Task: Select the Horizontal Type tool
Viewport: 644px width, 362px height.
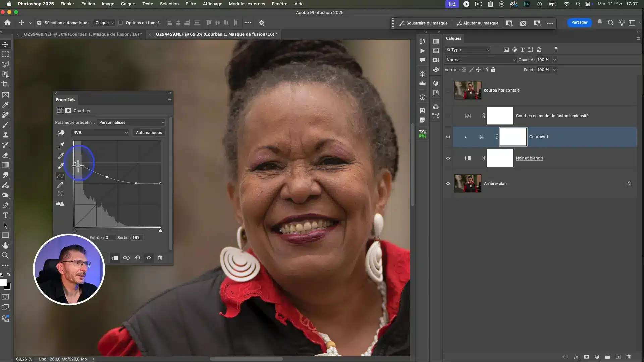Action: [x=5, y=215]
